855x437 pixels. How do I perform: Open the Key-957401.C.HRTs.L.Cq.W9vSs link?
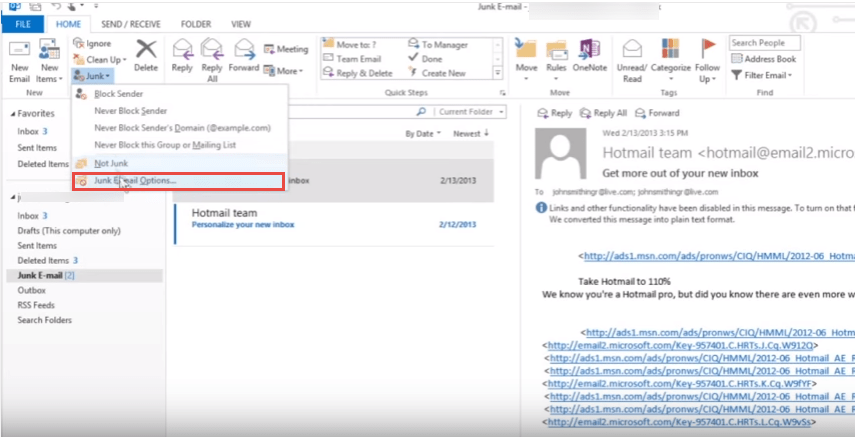681,422
